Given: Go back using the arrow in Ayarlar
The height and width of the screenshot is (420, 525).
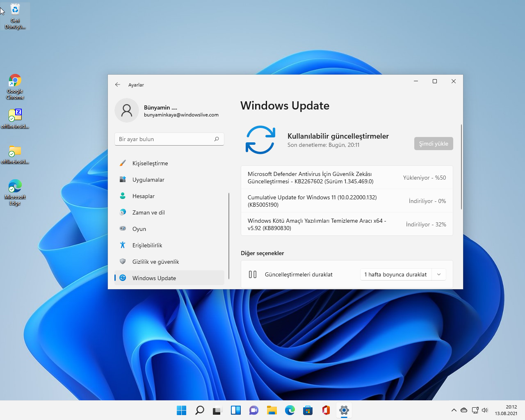Looking at the screenshot, I should click(x=118, y=84).
